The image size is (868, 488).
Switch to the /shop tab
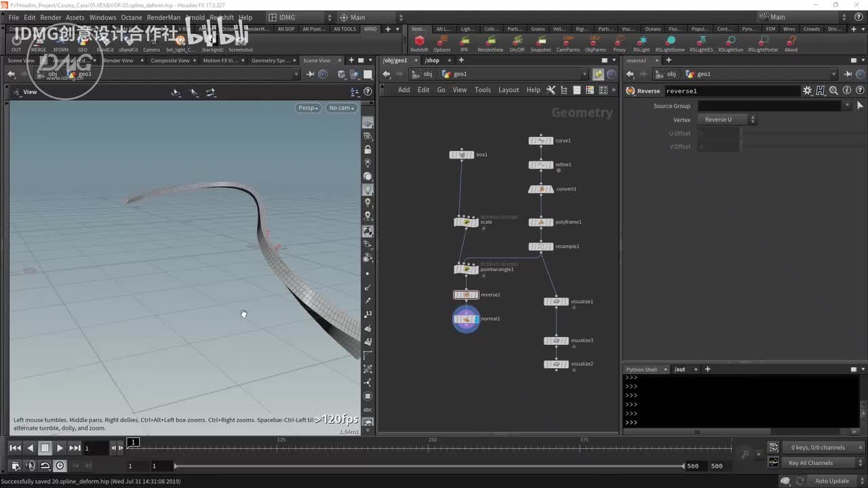tap(432, 60)
